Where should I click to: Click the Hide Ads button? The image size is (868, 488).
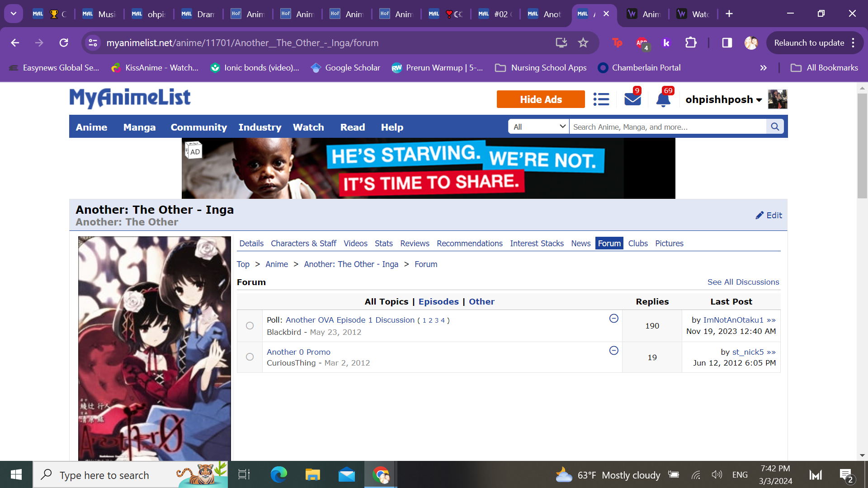coord(540,99)
